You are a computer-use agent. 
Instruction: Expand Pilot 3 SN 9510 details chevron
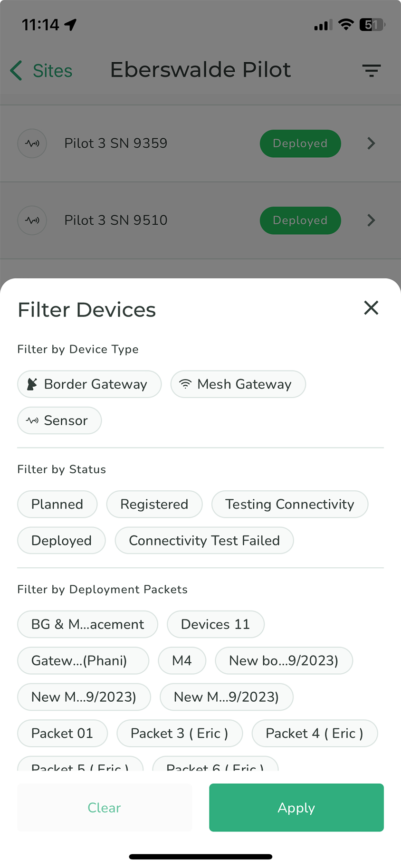(x=371, y=220)
